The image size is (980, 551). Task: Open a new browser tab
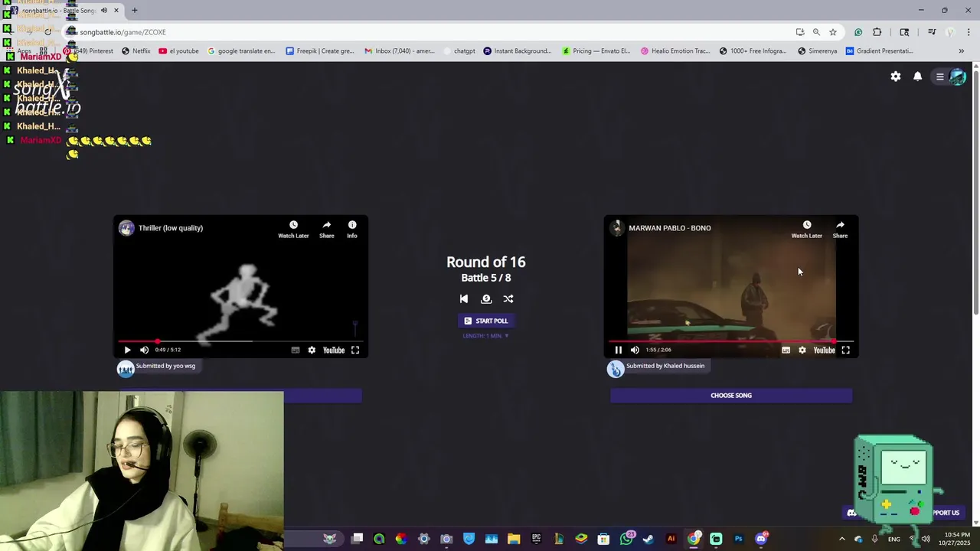click(135, 11)
